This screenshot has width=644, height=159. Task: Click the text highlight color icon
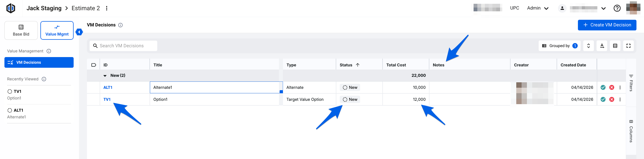pos(602,46)
